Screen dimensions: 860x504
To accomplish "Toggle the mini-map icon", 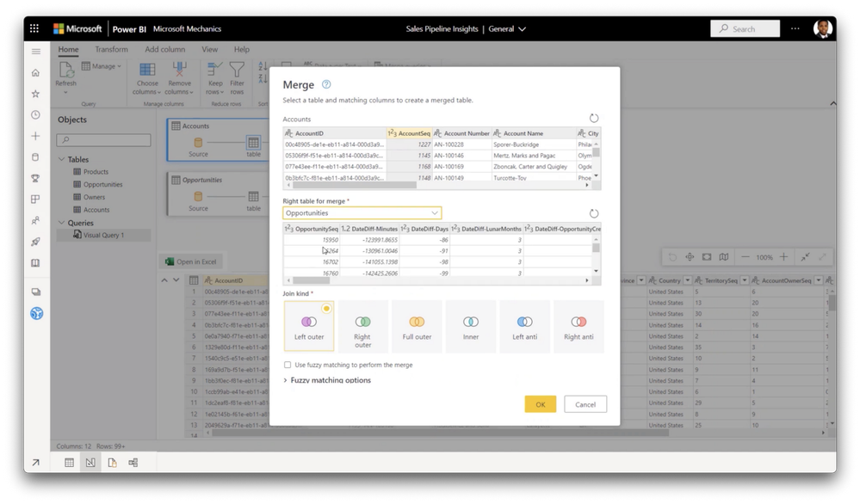I will (x=724, y=257).
